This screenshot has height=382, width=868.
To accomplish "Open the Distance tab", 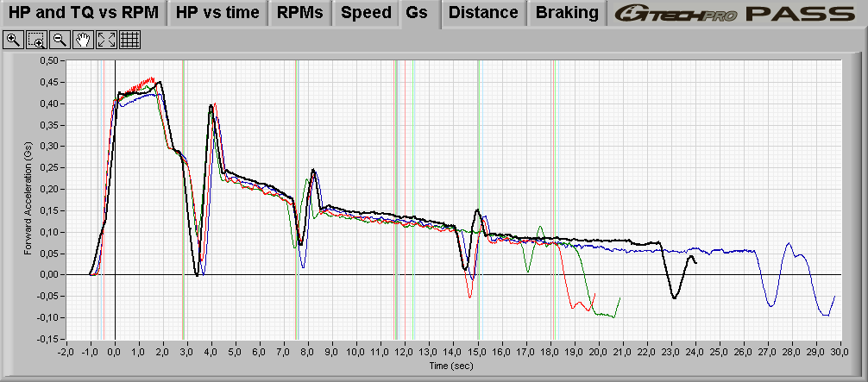I will (x=483, y=13).
